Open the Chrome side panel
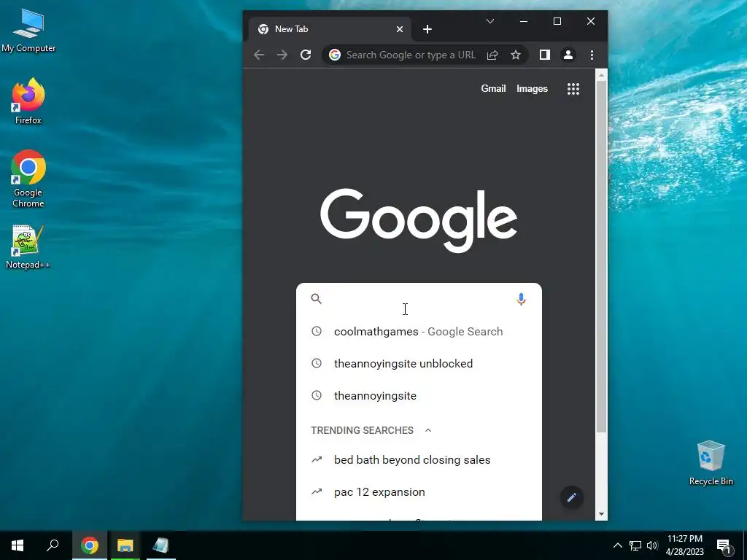Screen dimensions: 747x560 tap(544, 55)
